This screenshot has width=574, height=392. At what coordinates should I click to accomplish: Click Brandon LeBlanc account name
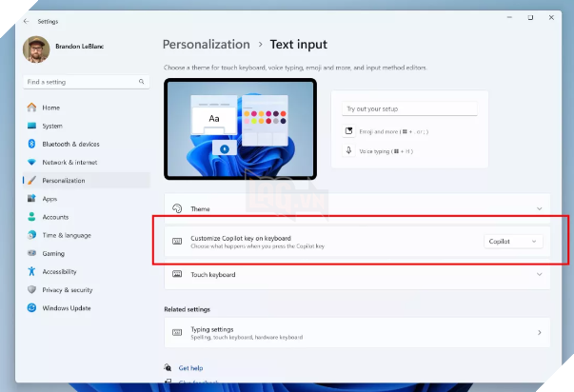click(79, 46)
